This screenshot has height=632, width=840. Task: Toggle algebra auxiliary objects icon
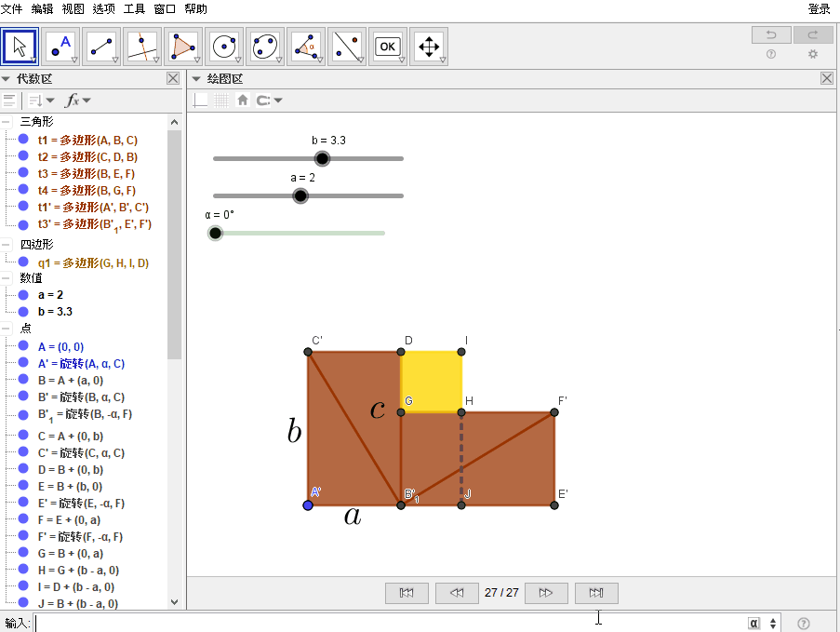click(9, 101)
